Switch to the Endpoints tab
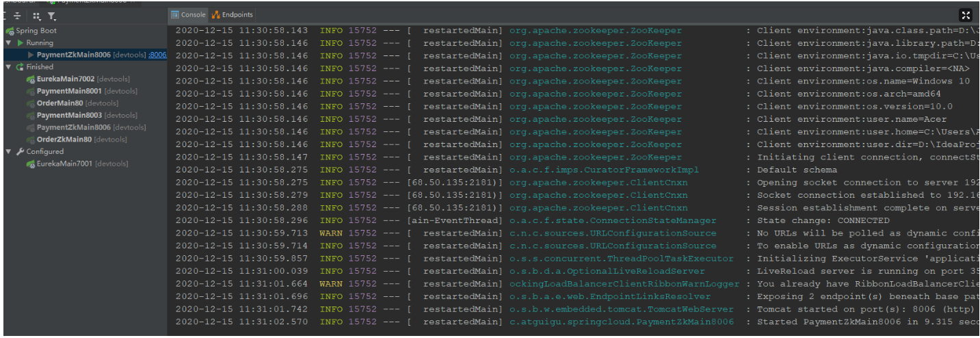980x338 pixels. click(232, 14)
